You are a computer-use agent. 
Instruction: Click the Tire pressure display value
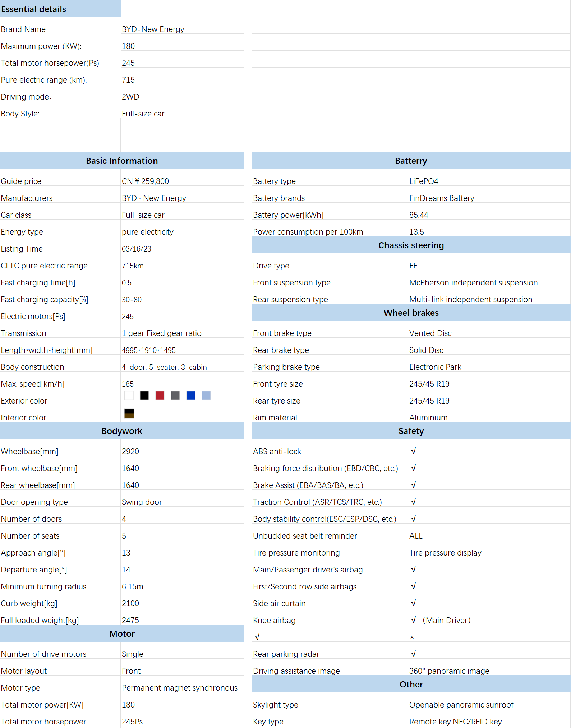tap(445, 553)
